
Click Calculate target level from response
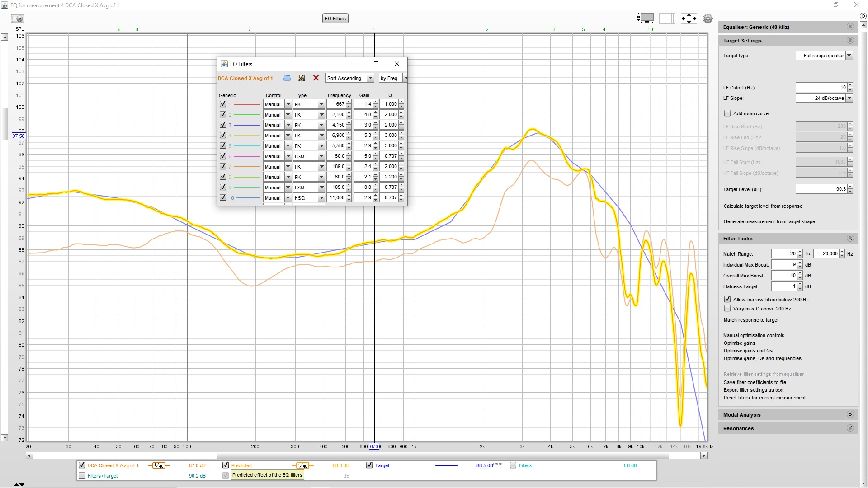click(x=763, y=206)
